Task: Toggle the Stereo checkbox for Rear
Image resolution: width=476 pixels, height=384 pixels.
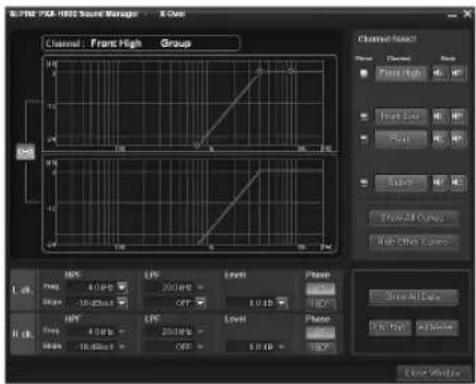Action: 364,139
